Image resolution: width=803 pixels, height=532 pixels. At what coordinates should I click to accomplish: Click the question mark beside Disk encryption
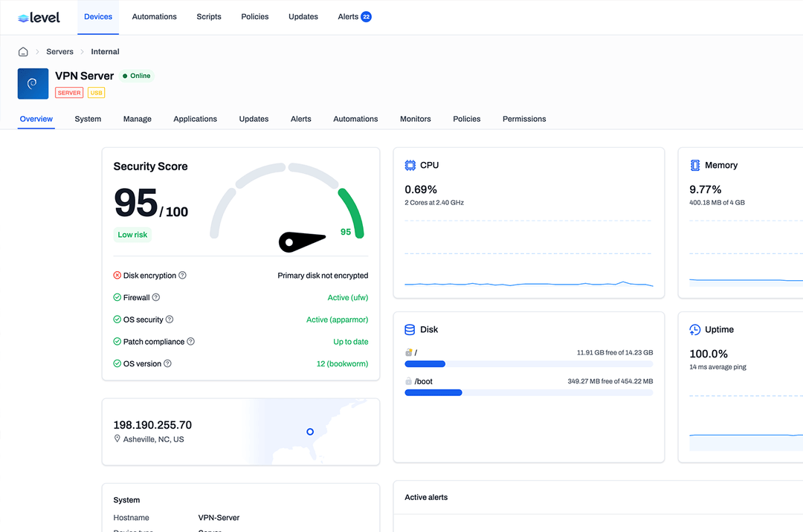point(183,275)
